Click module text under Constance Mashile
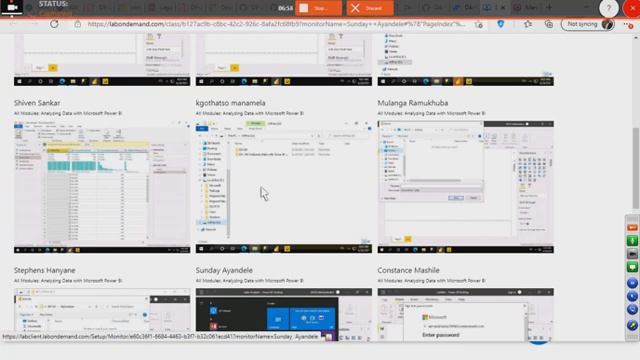The image size is (640, 360). click(x=431, y=280)
